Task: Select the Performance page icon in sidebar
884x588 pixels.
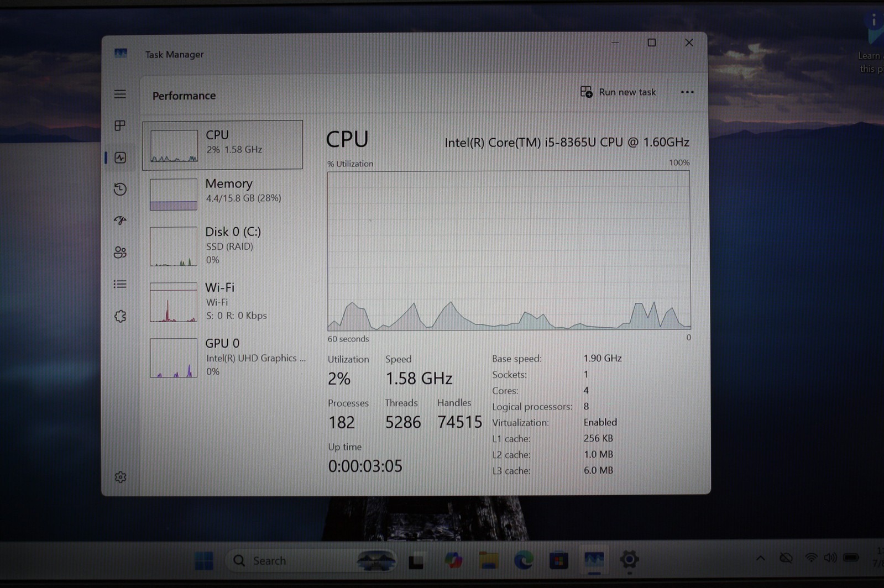Action: tap(120, 158)
